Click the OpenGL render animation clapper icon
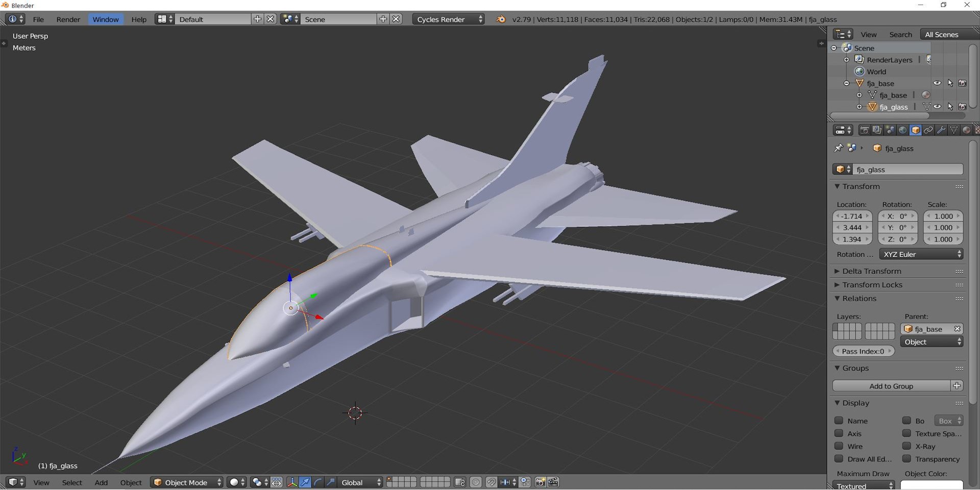Viewport: 980px width, 490px height. tap(553, 482)
